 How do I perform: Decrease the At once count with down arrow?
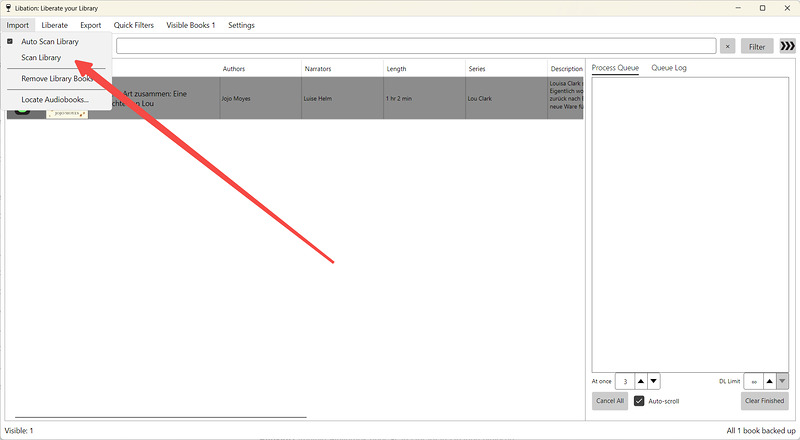(x=654, y=381)
